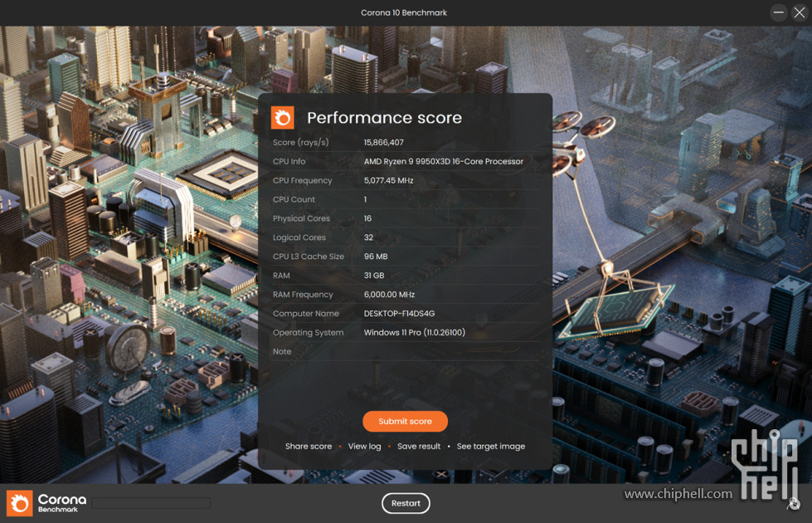Click the Corona Benchmark logo in bottom bar

pyautogui.click(x=47, y=503)
